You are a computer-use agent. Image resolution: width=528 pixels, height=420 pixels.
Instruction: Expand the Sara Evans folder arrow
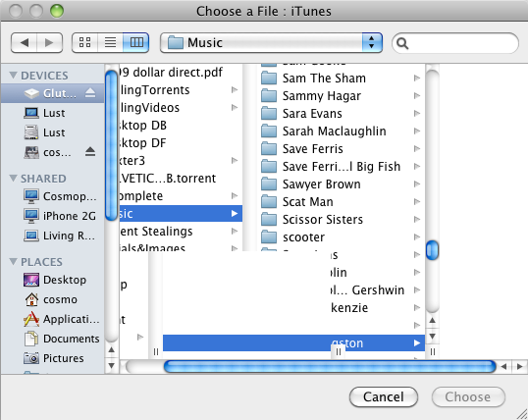click(417, 114)
